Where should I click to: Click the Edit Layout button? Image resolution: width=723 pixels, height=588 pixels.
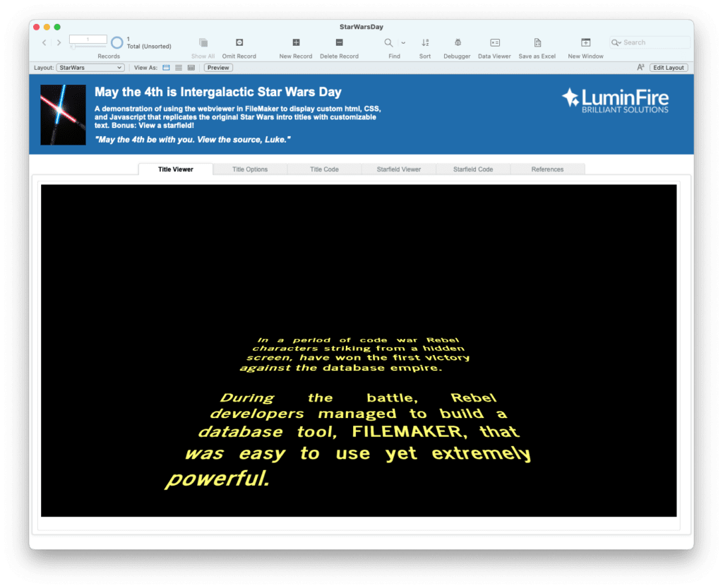[x=669, y=68]
